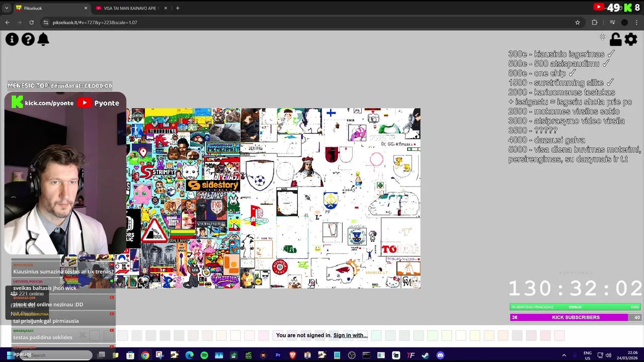Open the settings gear icon

[x=631, y=39]
